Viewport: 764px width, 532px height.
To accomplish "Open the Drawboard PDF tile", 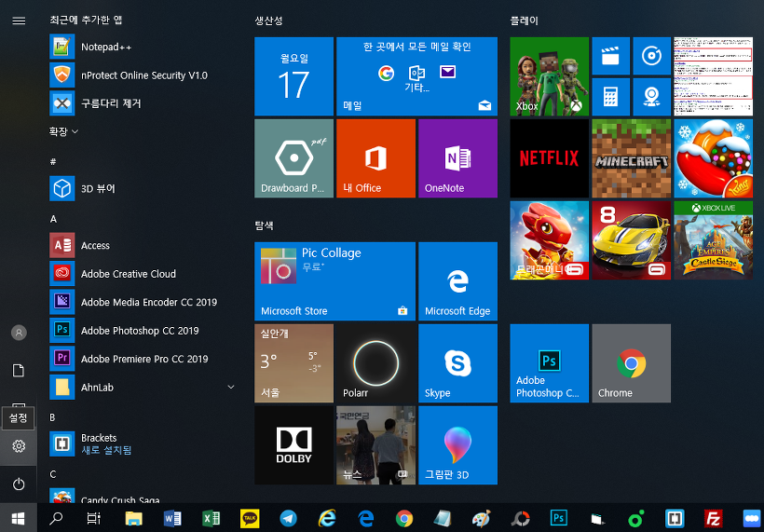I will tap(293, 158).
